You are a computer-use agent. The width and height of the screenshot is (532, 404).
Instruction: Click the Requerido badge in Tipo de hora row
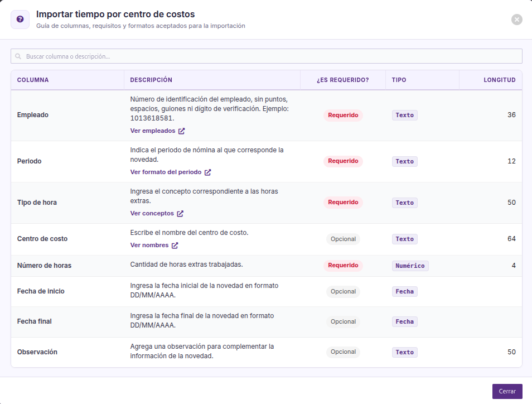coord(343,203)
